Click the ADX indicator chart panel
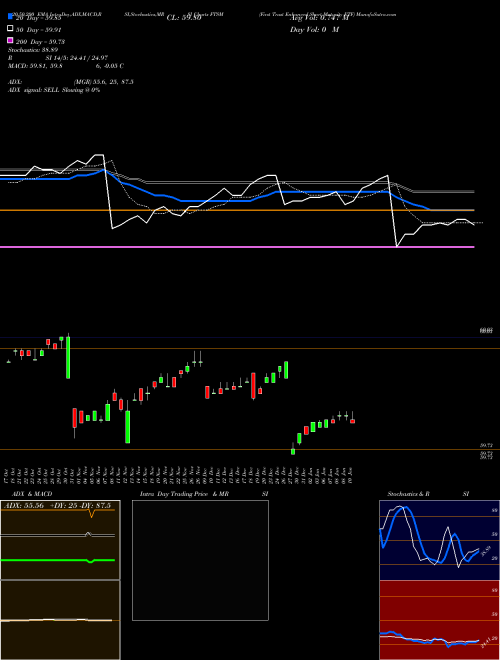The height and width of the screenshot is (660, 500). (60, 540)
